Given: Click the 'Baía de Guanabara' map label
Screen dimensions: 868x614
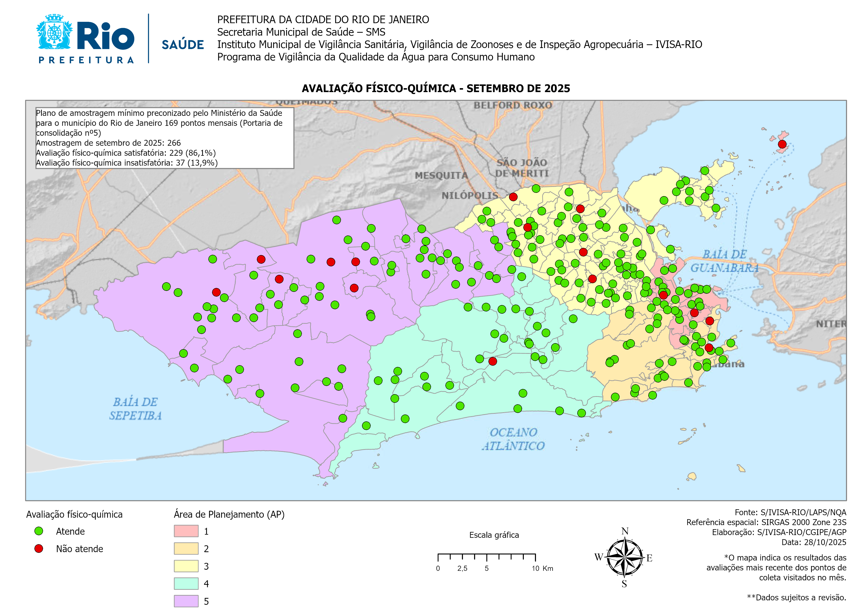Looking at the screenshot, I should pos(724,261).
